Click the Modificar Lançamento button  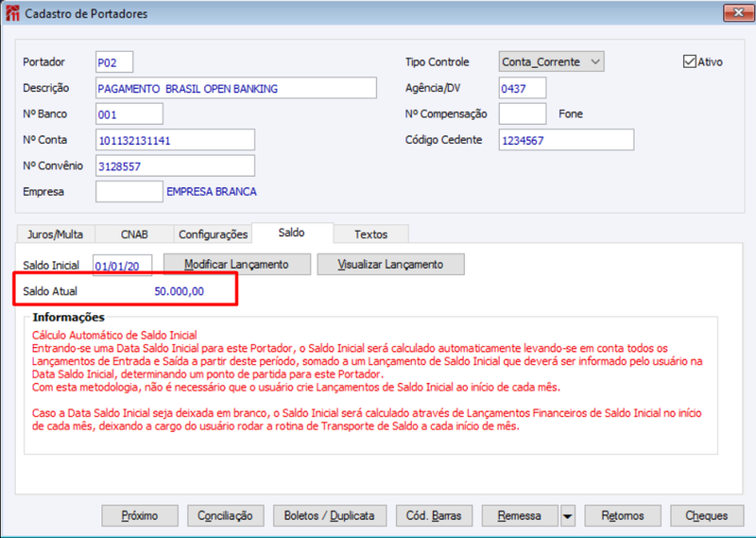(237, 265)
